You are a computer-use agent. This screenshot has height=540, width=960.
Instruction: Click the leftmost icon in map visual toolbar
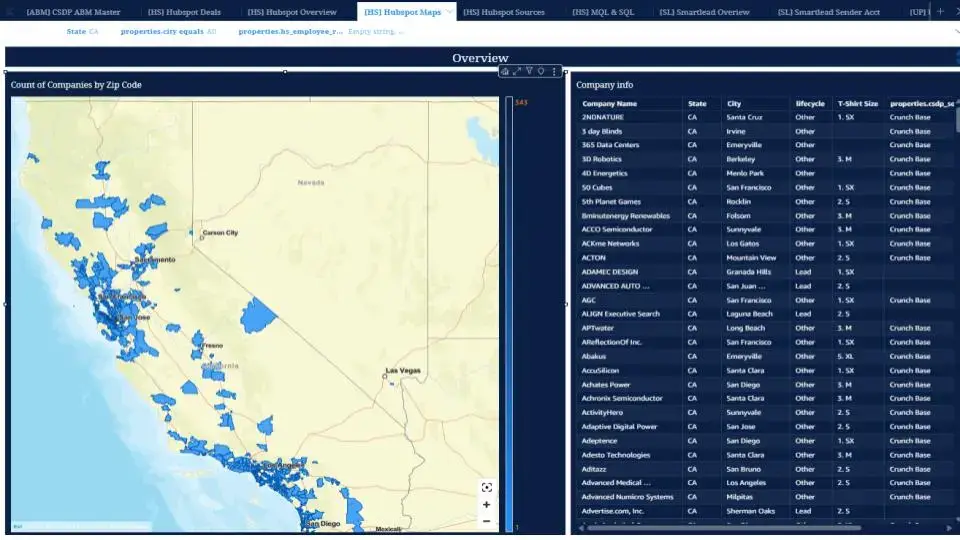505,72
